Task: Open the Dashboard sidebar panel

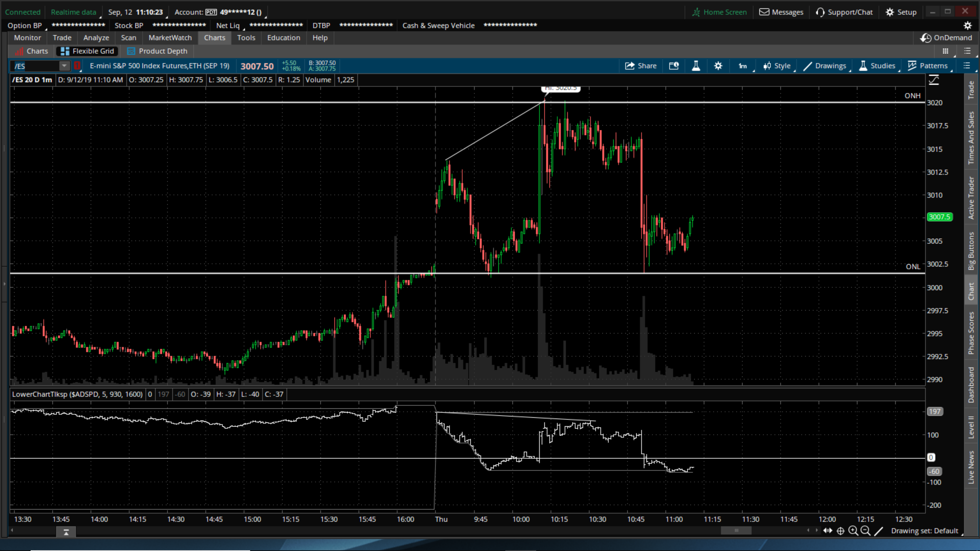Action: pos(972,385)
